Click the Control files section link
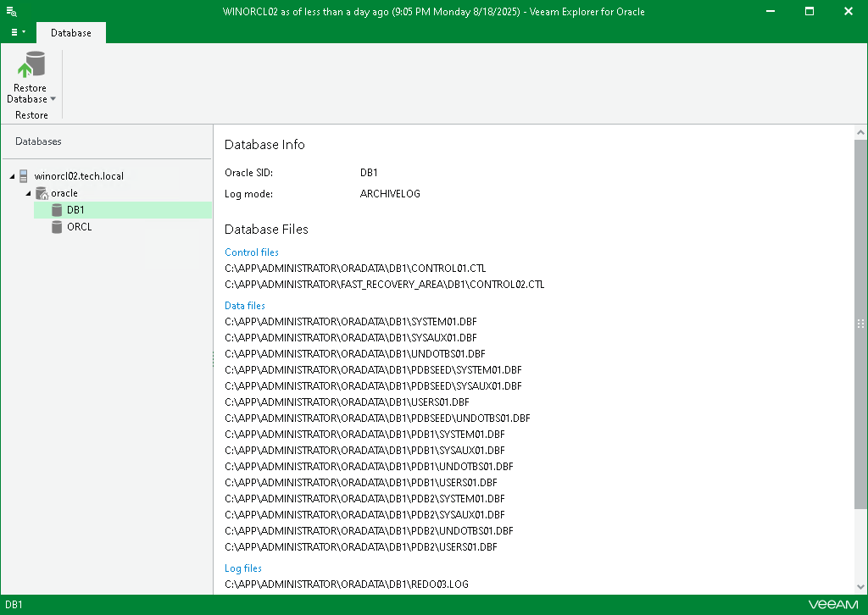The width and height of the screenshot is (868, 615). (252, 252)
